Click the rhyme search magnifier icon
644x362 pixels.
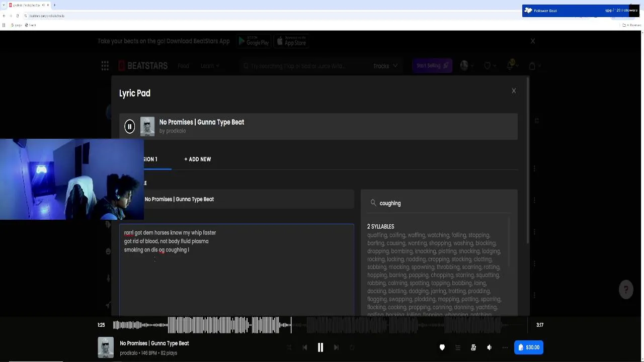pos(373,203)
